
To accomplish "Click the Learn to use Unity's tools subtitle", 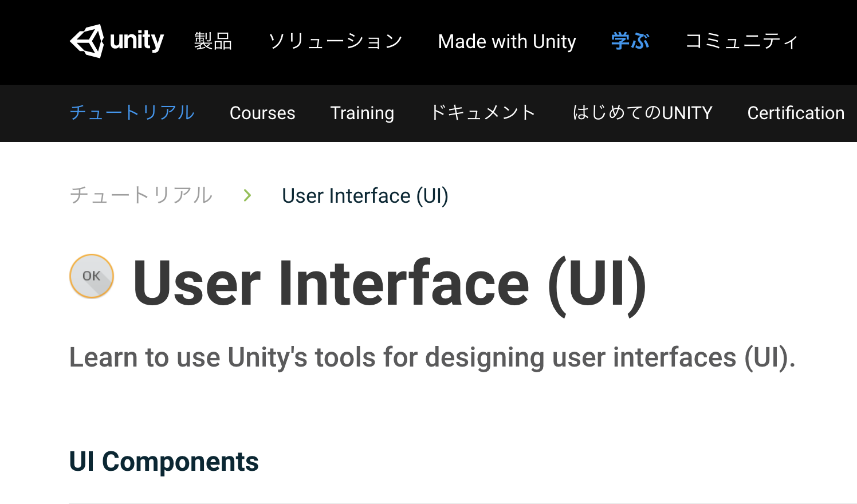I will (x=433, y=358).
